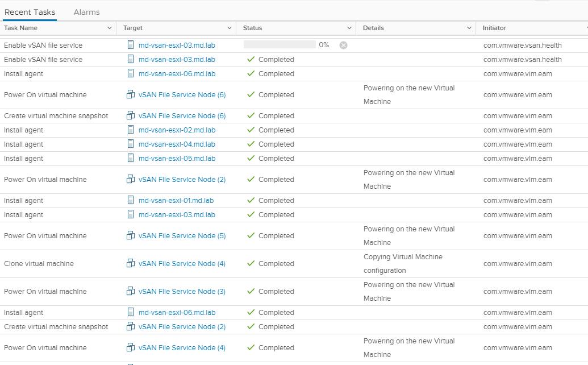Click VM icon beside vSAN File Service Node (3)
The width and height of the screenshot is (588, 365).
click(x=131, y=291)
